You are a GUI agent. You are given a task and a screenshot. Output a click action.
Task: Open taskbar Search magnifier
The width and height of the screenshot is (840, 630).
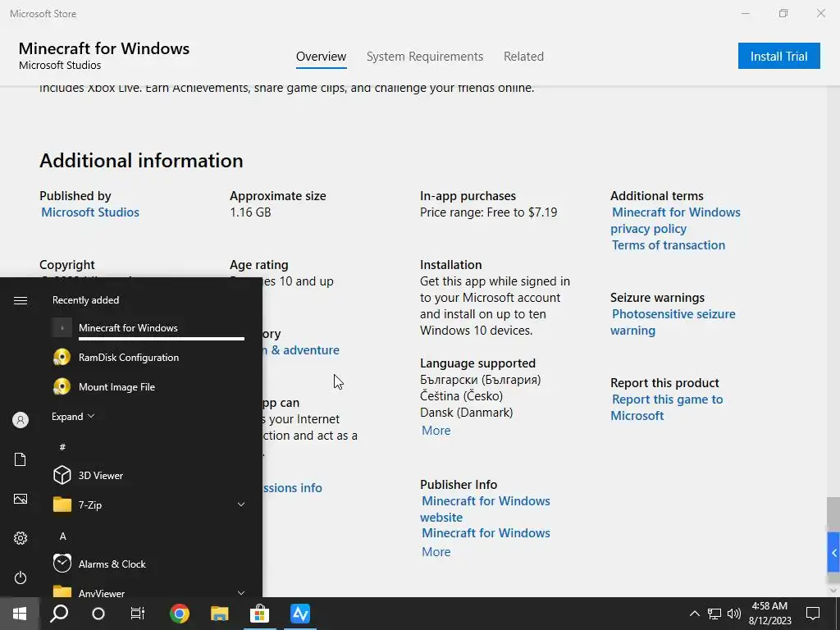59,614
